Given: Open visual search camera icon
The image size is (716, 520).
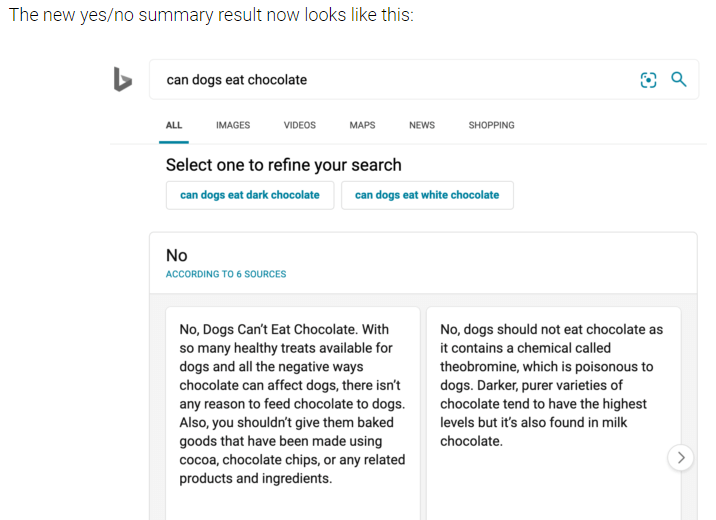Looking at the screenshot, I should pos(648,80).
